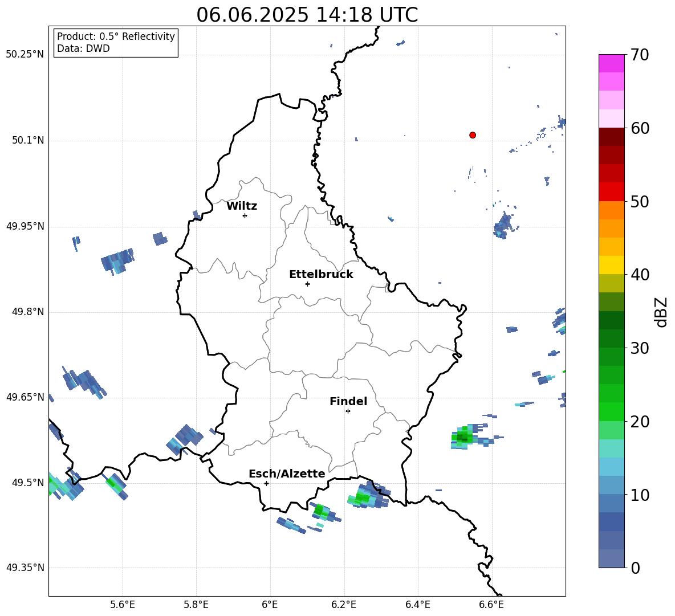Viewport: 675px width, 616px height.
Task: Click the 6.2°E longitude label
Action: point(344,605)
